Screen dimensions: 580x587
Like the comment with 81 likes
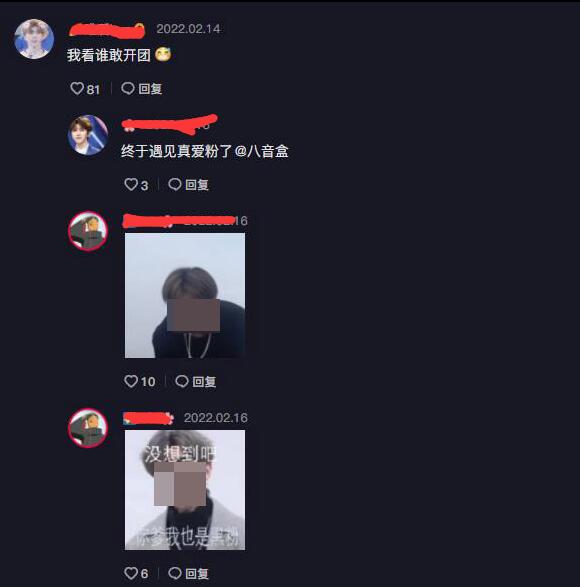tap(77, 88)
